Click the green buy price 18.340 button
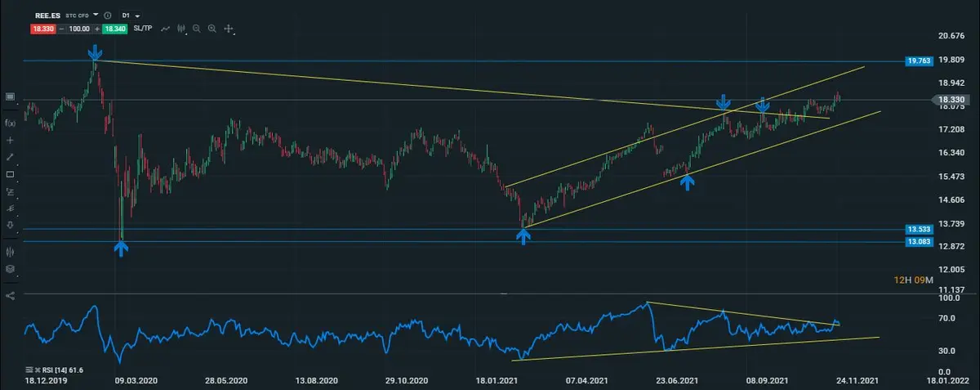Image resolution: width=980 pixels, height=390 pixels. tap(113, 29)
